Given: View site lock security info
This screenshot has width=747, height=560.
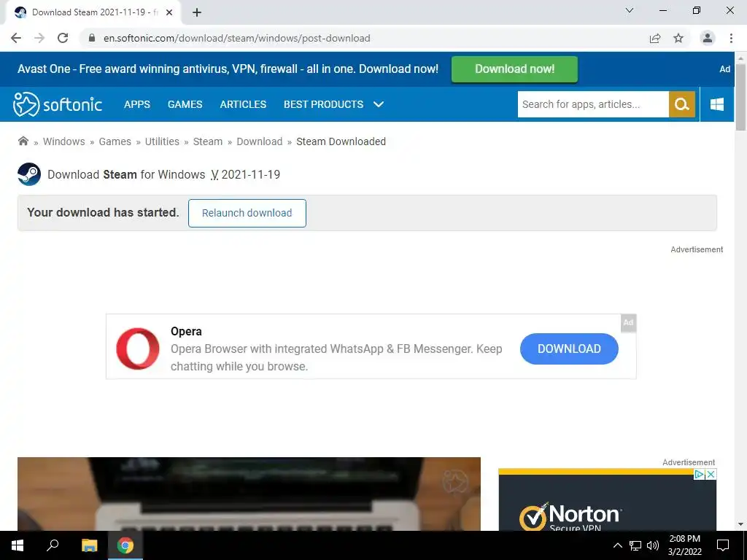Looking at the screenshot, I should coord(92,38).
